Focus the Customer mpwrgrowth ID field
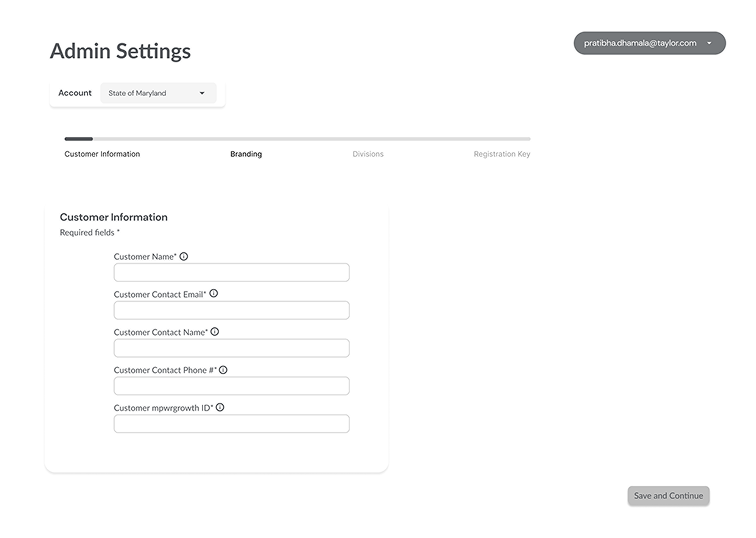This screenshot has height=538, width=756. click(x=231, y=424)
